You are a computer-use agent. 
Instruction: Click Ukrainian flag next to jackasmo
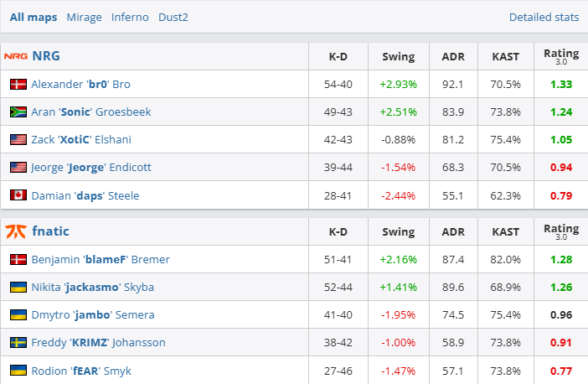18,287
